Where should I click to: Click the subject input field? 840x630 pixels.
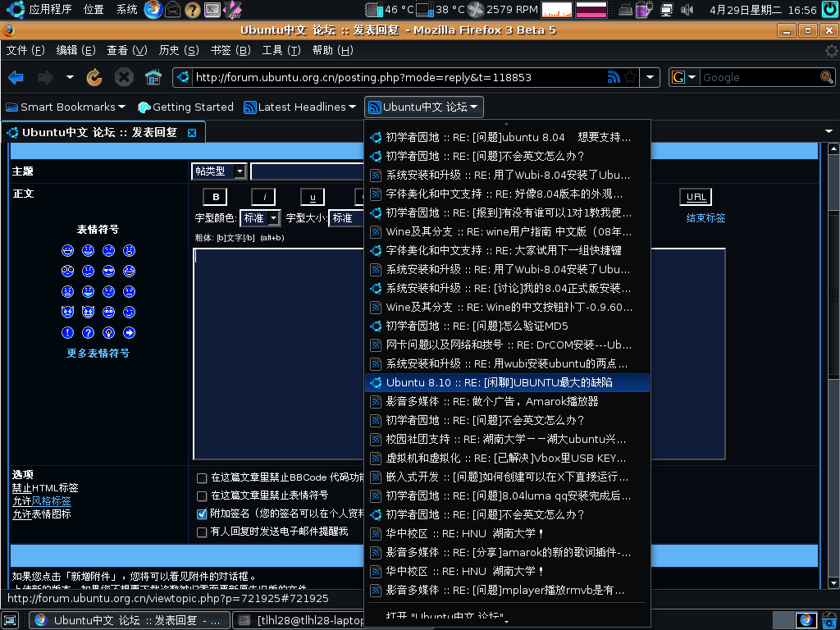click(x=307, y=171)
